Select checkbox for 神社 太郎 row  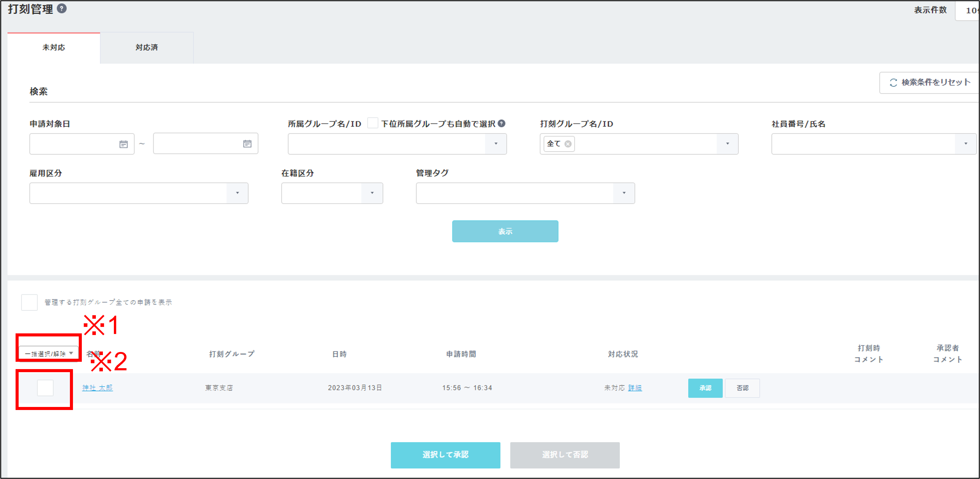[45, 388]
